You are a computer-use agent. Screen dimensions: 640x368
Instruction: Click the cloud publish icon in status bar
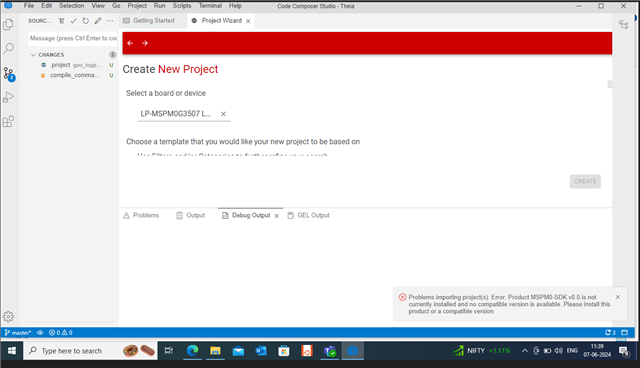pyautogui.click(x=40, y=333)
